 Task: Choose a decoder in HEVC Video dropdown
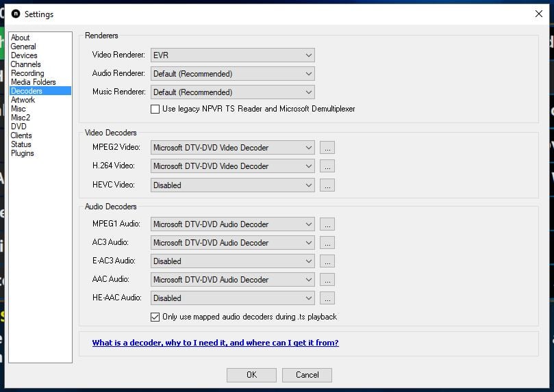point(232,185)
